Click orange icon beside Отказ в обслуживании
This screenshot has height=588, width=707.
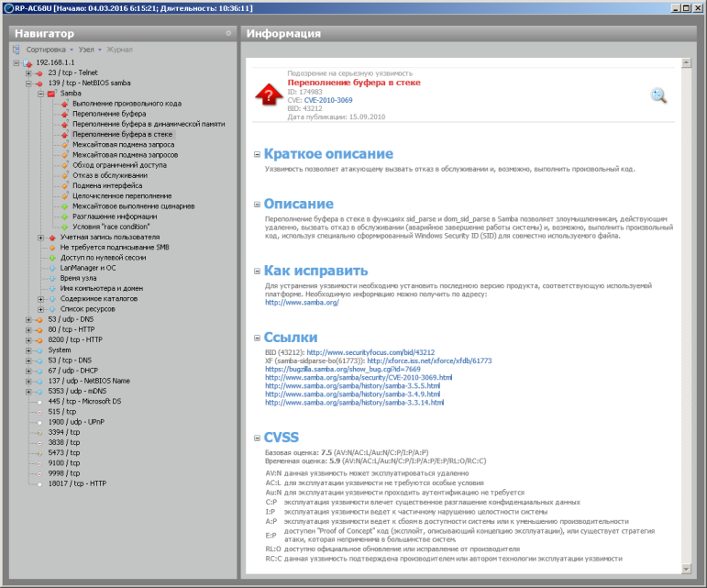[x=64, y=176]
